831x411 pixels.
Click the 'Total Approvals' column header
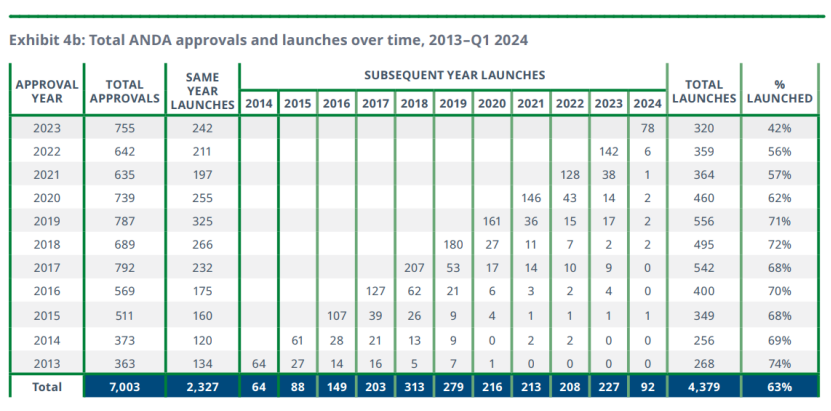point(124,91)
